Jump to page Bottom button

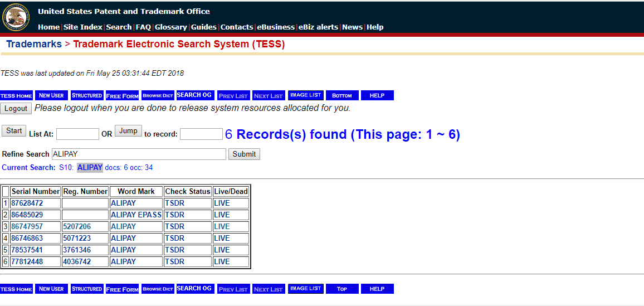point(341,95)
